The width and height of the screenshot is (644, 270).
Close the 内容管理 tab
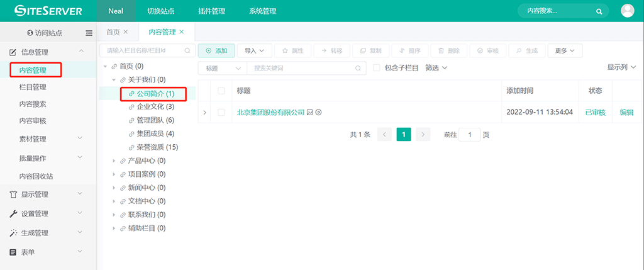(182, 32)
